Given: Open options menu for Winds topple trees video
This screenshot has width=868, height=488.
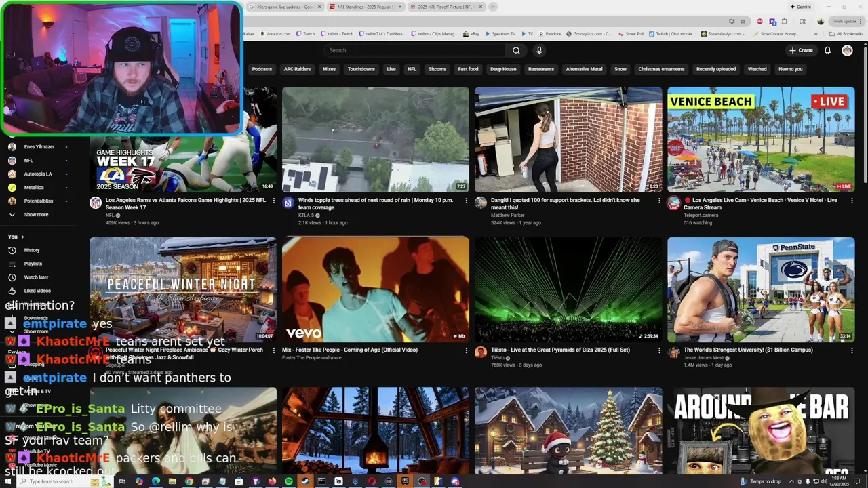Looking at the screenshot, I should tap(467, 201).
